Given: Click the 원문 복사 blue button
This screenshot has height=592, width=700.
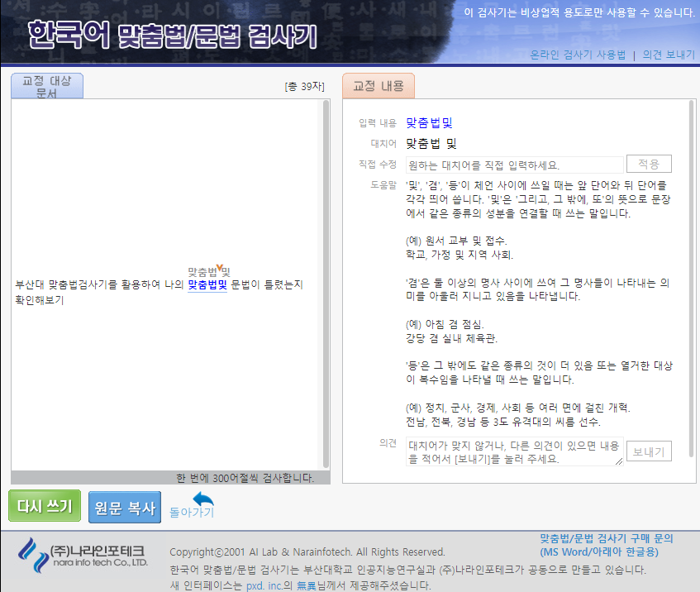Looking at the screenshot, I should [125, 507].
